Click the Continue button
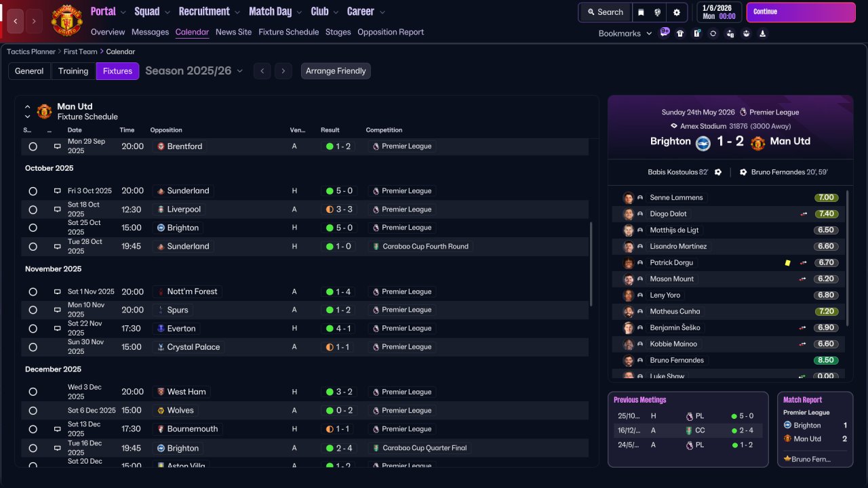The height and width of the screenshot is (488, 868). [801, 12]
